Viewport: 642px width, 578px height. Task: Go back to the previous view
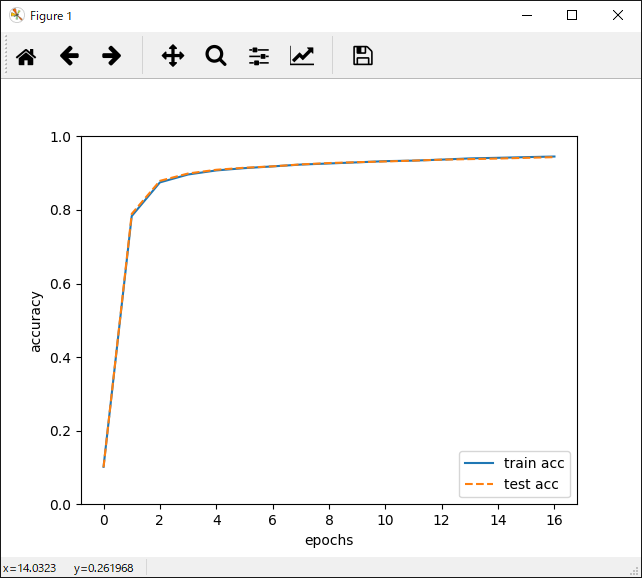pos(69,56)
